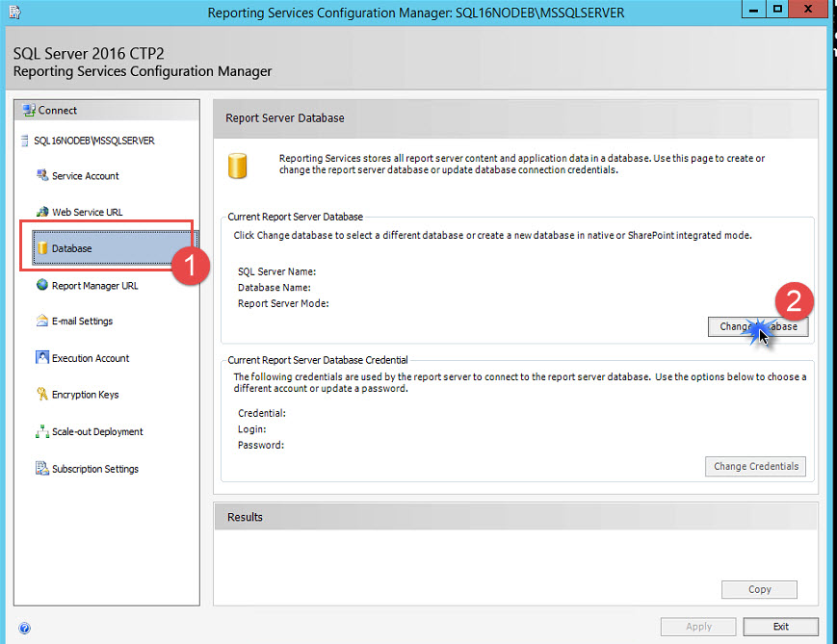Open the Web Service URL page
Screen dimensions: 837x644
pos(87,212)
